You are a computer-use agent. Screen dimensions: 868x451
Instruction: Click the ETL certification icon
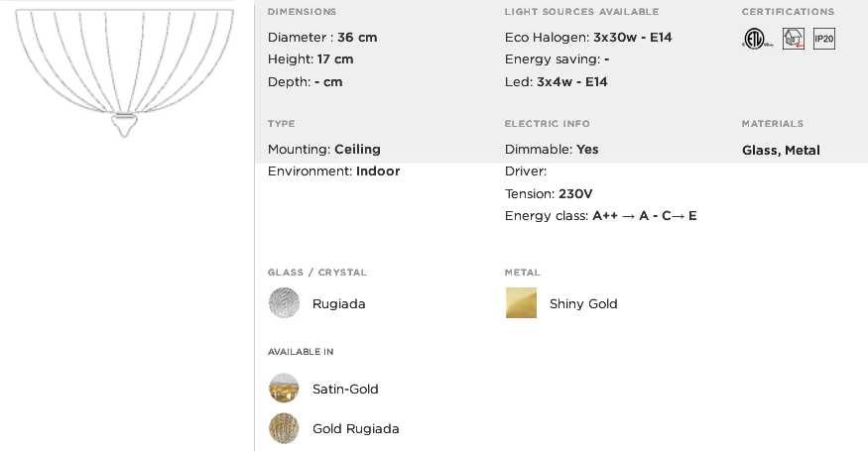[x=757, y=39]
